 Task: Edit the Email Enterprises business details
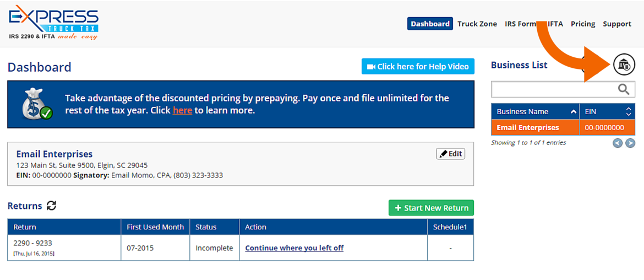tap(451, 154)
